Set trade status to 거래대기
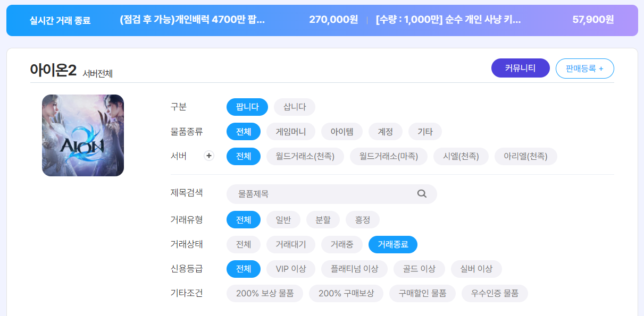Screen dimensions: 644x316 [291, 244]
